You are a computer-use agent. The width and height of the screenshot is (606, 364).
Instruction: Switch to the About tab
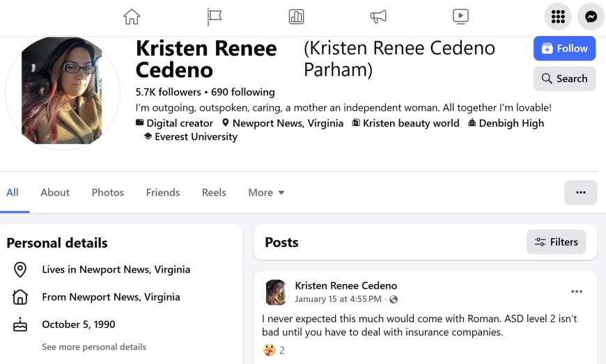coord(55,193)
